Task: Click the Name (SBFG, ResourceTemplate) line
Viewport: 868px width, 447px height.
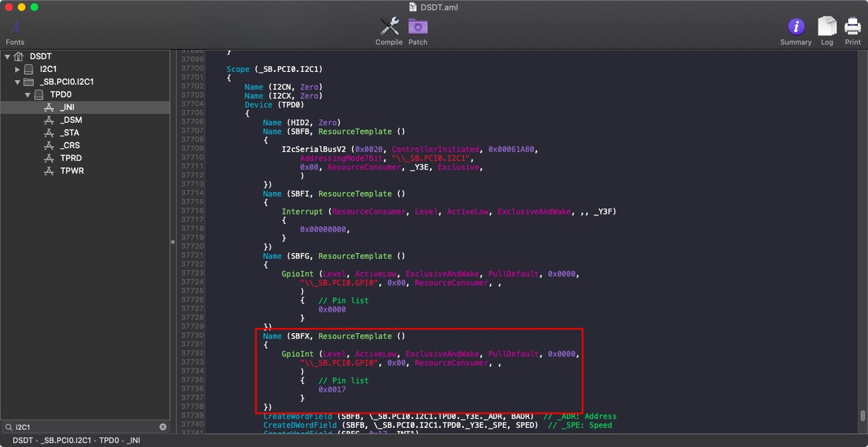Action: coord(334,256)
